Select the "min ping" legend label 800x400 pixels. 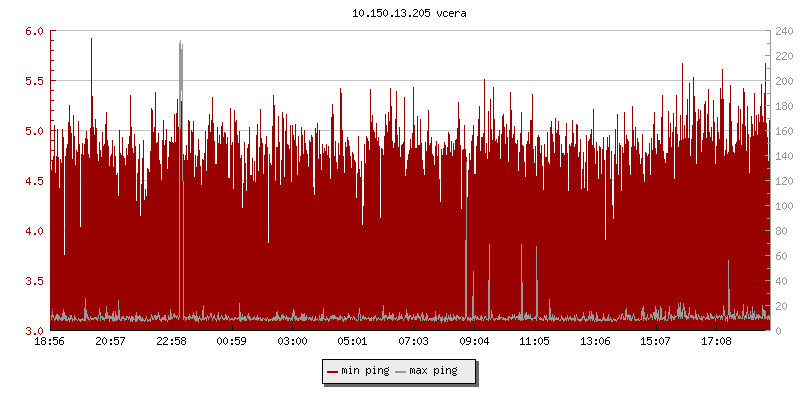point(364,371)
